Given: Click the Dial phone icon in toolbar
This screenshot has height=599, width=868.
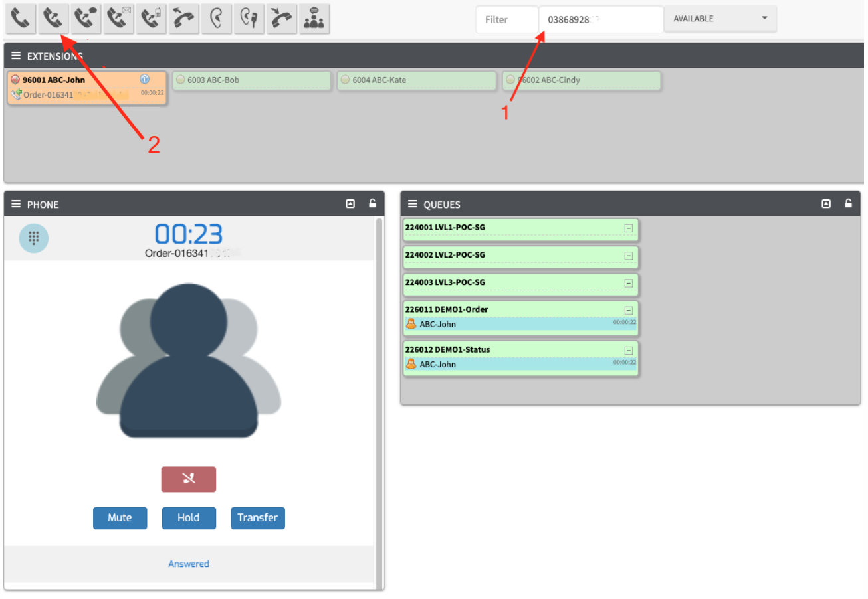Looking at the screenshot, I should pos(21,19).
